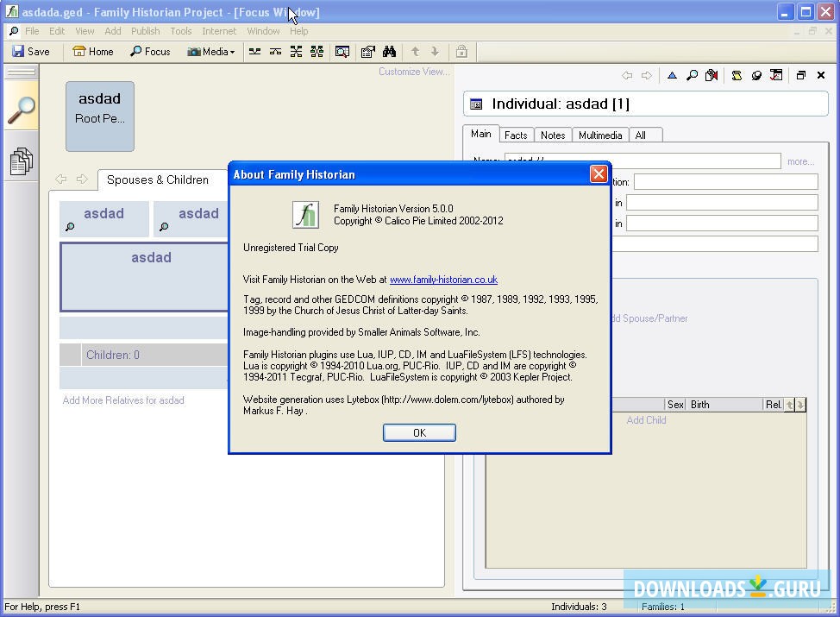Close the About Family Historian dialog
The width and height of the screenshot is (840, 617).
tap(599, 173)
